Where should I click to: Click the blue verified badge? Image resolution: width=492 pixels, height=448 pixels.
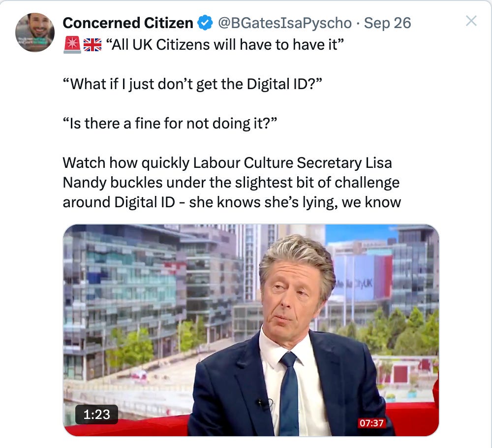tap(205, 23)
